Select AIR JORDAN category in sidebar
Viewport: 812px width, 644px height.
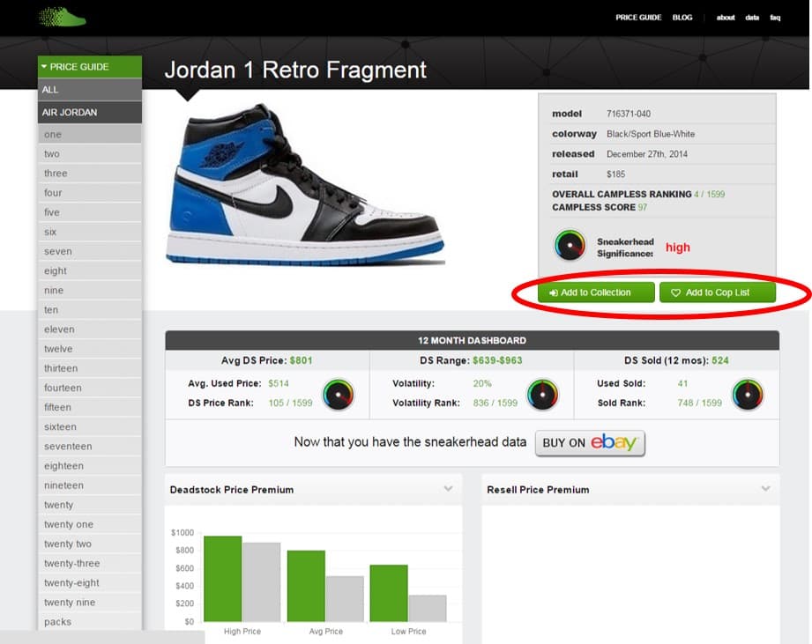pos(90,112)
